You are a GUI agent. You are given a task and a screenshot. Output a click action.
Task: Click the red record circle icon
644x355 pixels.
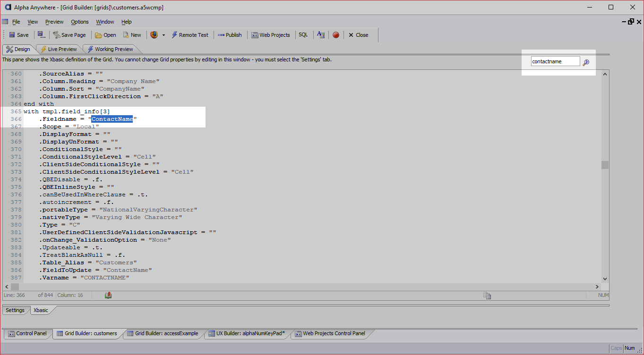(336, 35)
